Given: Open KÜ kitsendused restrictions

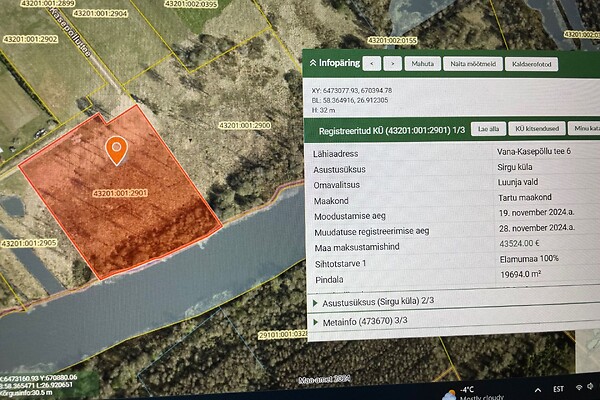Looking at the screenshot, I should [535, 129].
